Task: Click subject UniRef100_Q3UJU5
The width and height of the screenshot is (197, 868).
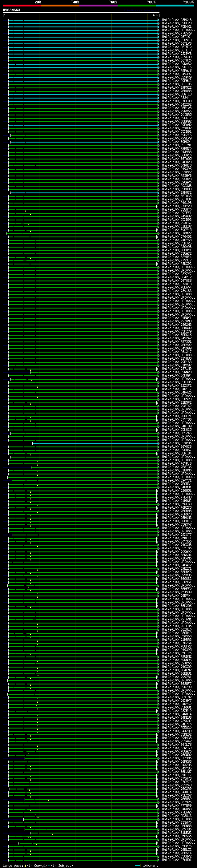Action: (177, 382)
